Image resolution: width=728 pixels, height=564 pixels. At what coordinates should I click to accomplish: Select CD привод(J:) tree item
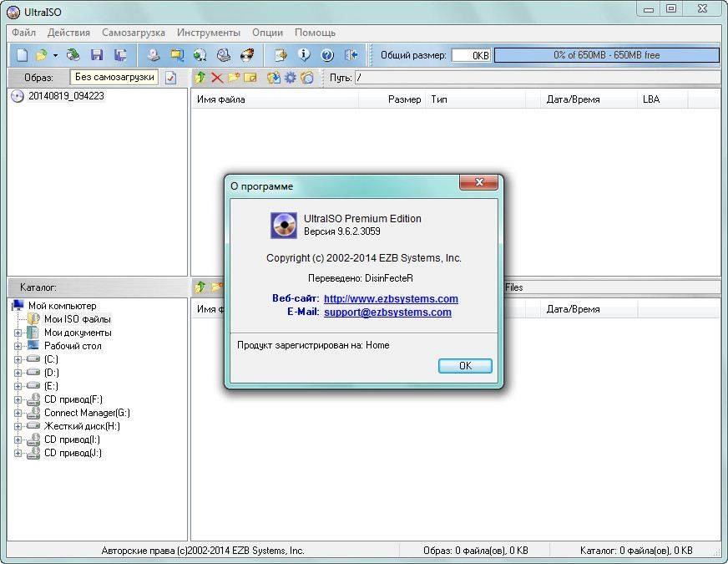click(x=73, y=453)
